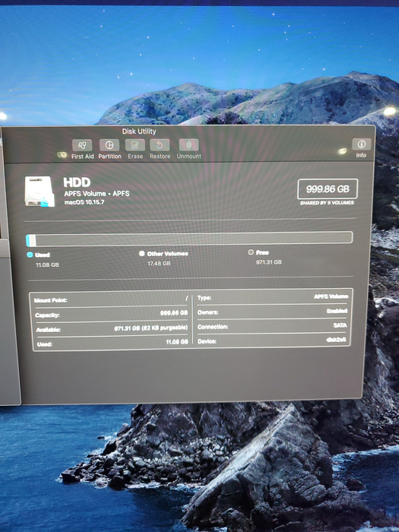Open the Partition tool in Disk Utility
The image size is (399, 532).
point(109,145)
